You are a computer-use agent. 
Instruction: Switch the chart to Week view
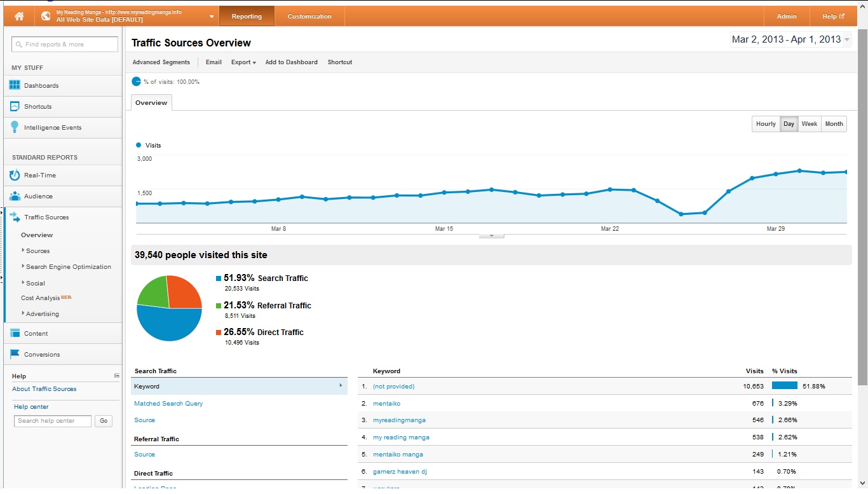pos(809,124)
